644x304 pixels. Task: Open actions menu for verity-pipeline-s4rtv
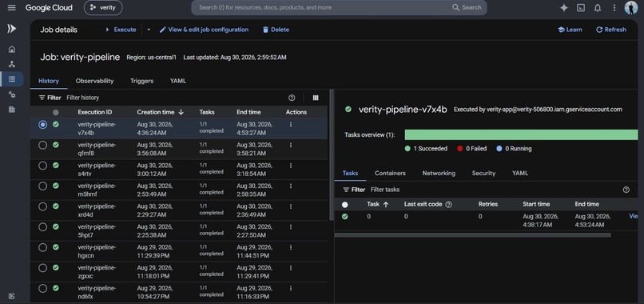pyautogui.click(x=291, y=166)
